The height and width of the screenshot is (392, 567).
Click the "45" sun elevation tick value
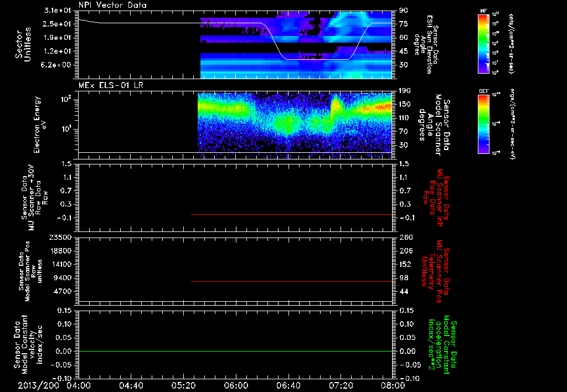[x=403, y=51]
